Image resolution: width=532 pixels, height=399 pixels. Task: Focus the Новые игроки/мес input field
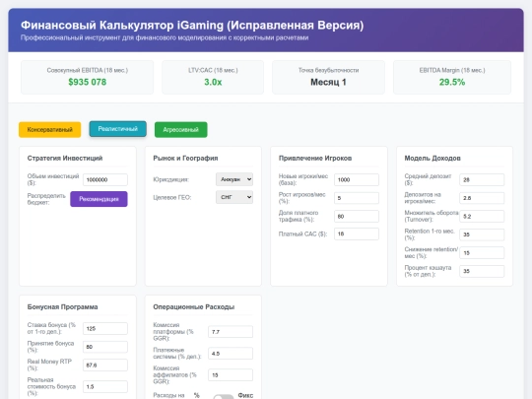(x=357, y=180)
